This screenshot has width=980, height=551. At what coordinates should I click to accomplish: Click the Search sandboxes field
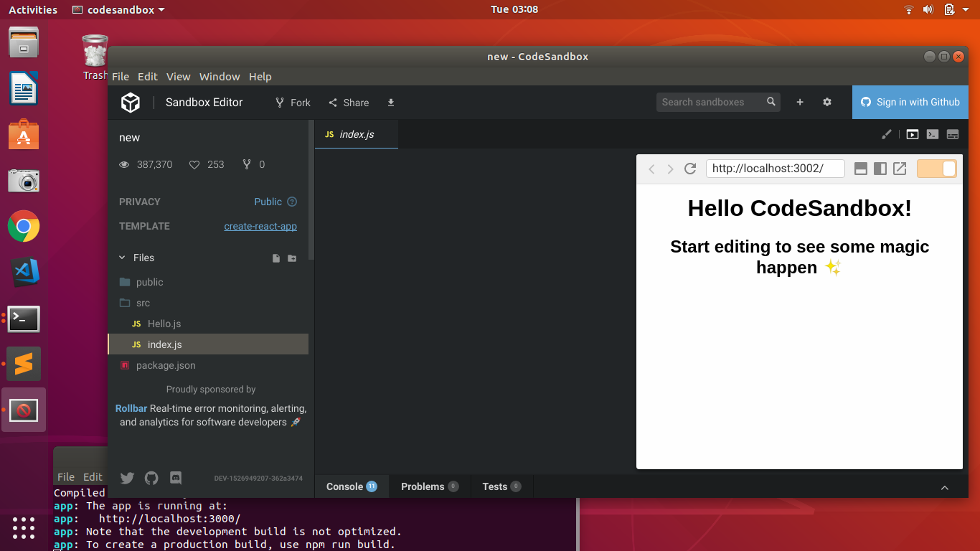[x=718, y=102]
